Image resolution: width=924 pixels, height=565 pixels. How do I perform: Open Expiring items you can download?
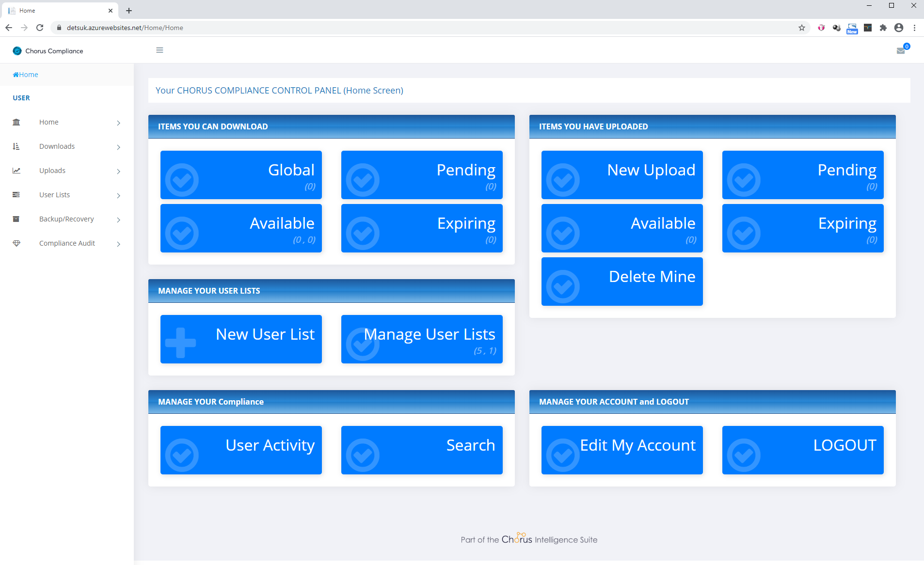coord(422,228)
